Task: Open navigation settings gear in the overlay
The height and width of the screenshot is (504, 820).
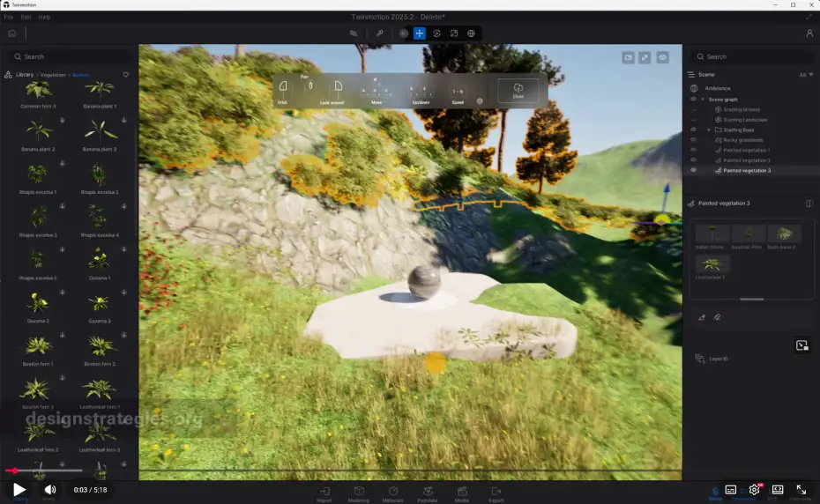Action: (480, 101)
